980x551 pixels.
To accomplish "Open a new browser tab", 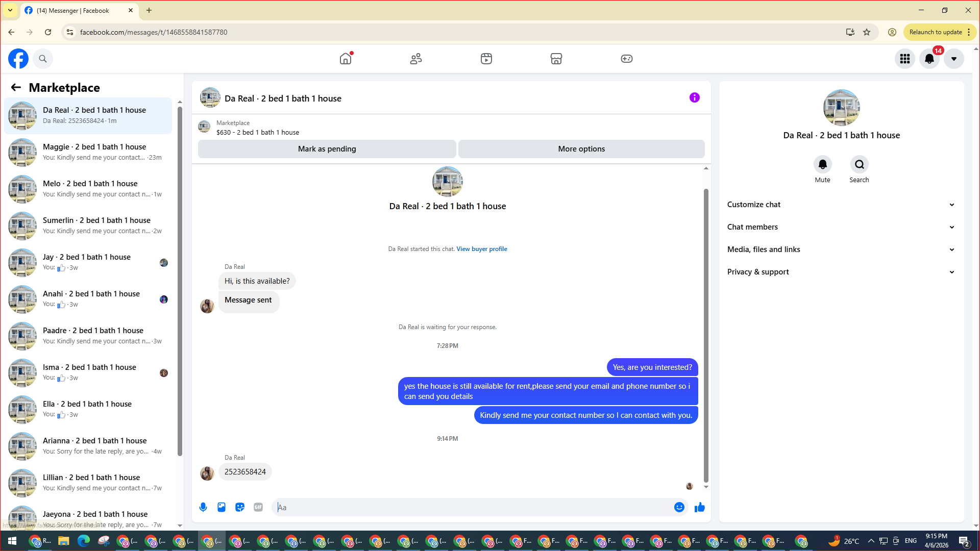I will (x=149, y=10).
